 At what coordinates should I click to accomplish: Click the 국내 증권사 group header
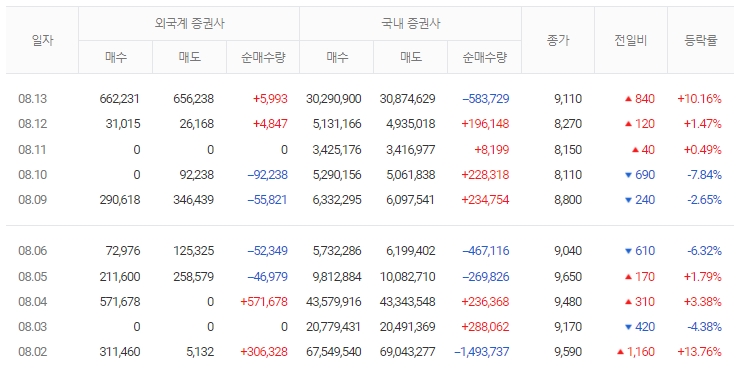point(410,24)
